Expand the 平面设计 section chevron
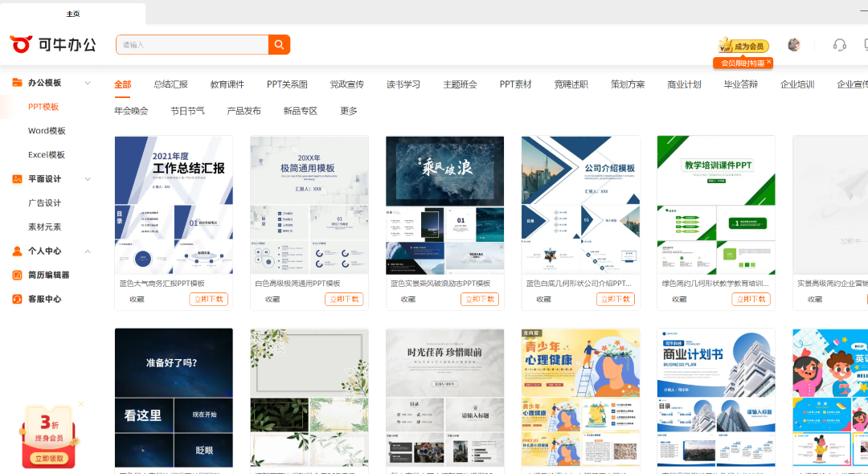868x474 pixels. tap(88, 178)
